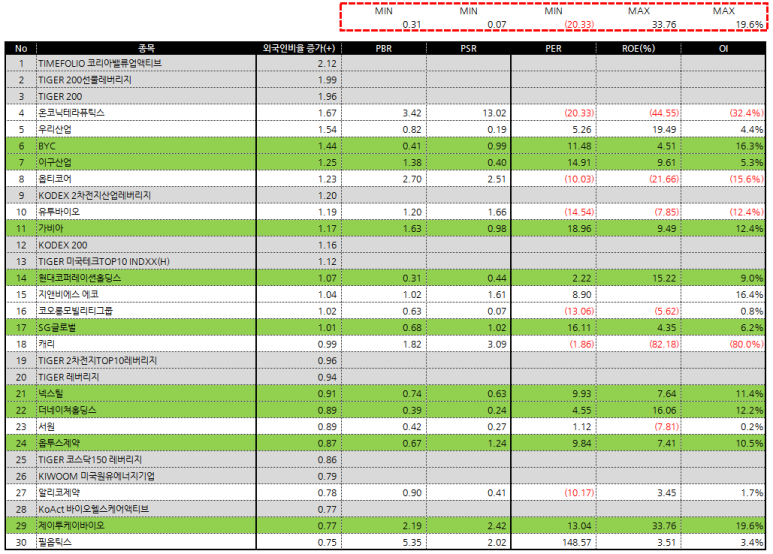Click the PER value (13.06)

click(579, 311)
